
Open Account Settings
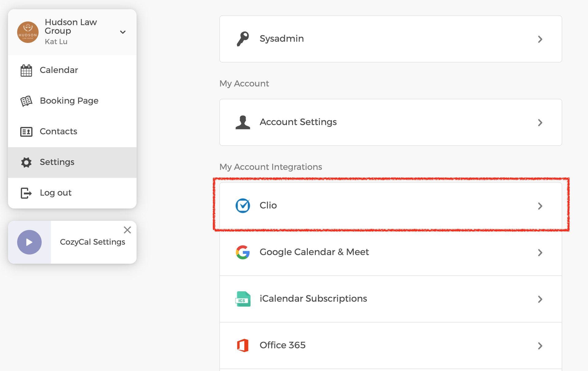click(x=391, y=122)
